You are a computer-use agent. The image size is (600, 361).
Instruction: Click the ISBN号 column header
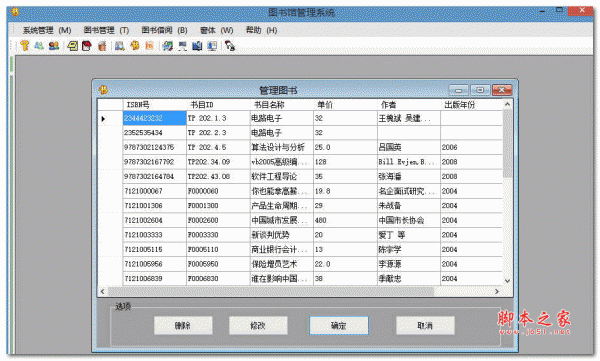155,105
